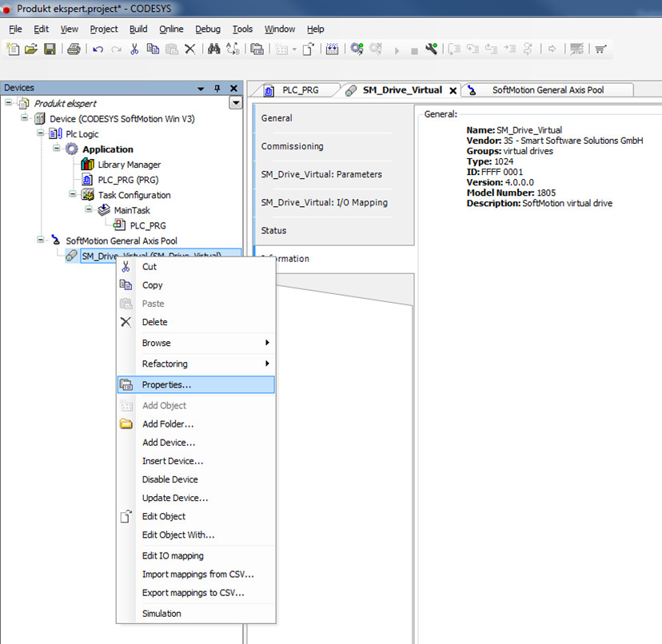Open Find using the binoculars icon
The image size is (662, 644).
coord(214,49)
